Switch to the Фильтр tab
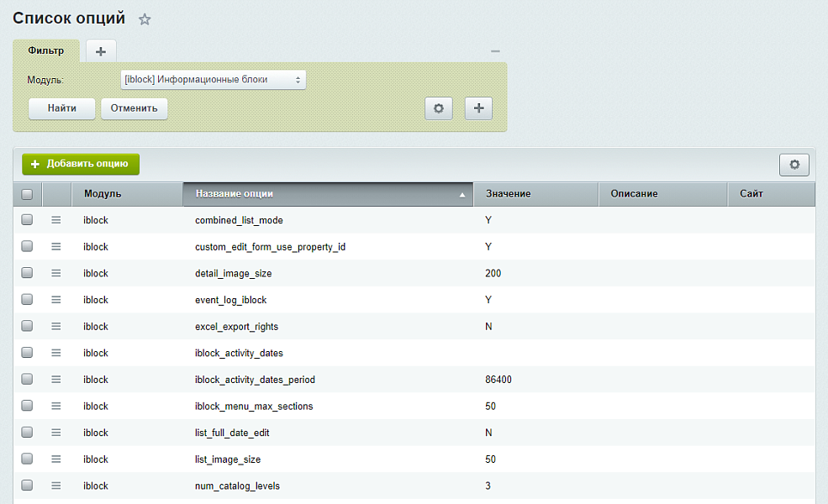This screenshot has width=828, height=504. point(46,50)
